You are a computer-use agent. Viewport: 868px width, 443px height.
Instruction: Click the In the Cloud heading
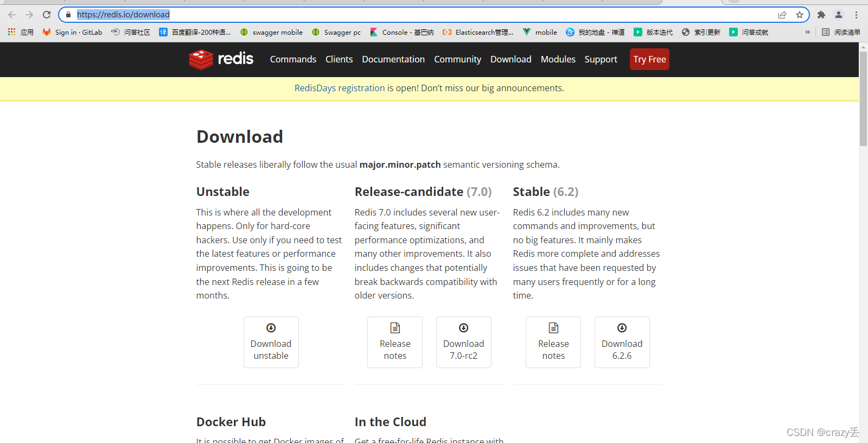(391, 422)
